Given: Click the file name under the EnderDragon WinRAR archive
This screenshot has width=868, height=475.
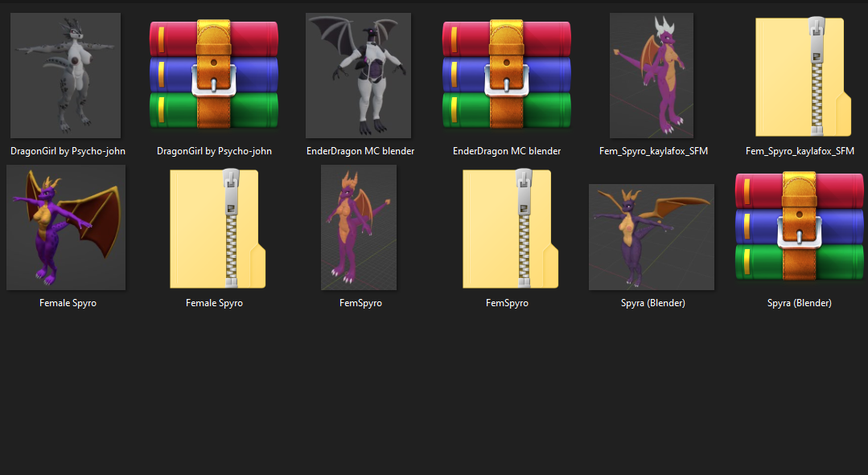Looking at the screenshot, I should [507, 151].
